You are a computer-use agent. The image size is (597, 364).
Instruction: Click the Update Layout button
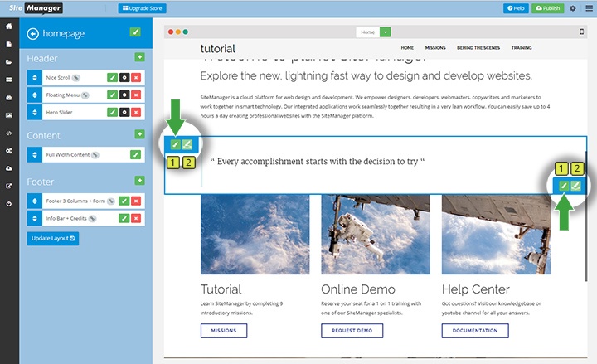coord(53,238)
